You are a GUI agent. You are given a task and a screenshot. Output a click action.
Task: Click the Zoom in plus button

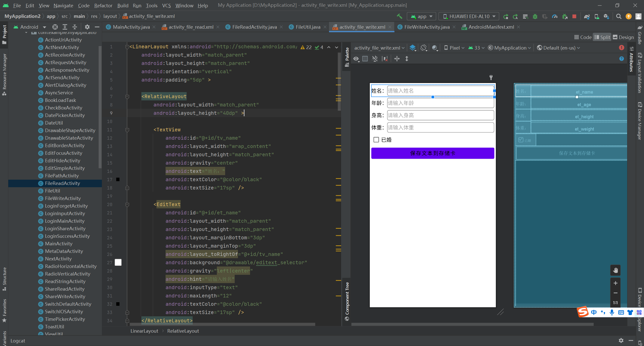pos(615,283)
